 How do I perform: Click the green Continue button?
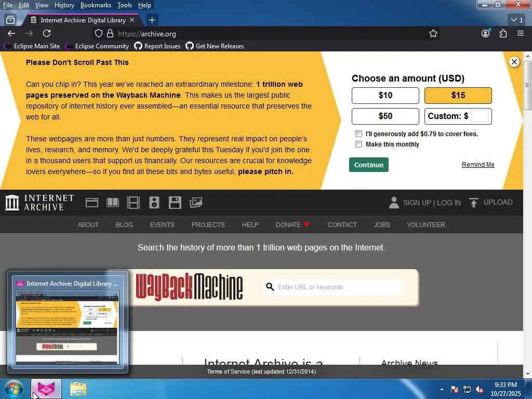point(369,165)
